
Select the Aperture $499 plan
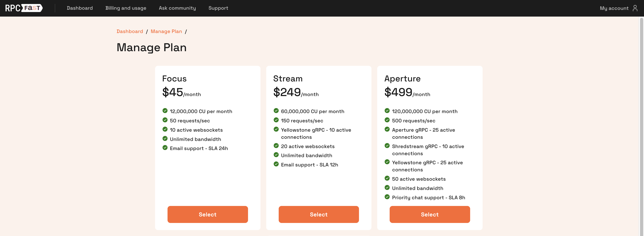pos(430,214)
